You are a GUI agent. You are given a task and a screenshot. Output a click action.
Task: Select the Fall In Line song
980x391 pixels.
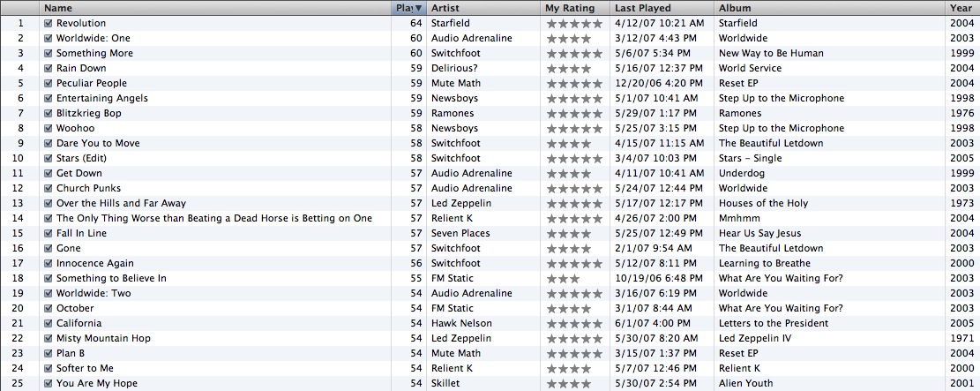click(x=81, y=233)
